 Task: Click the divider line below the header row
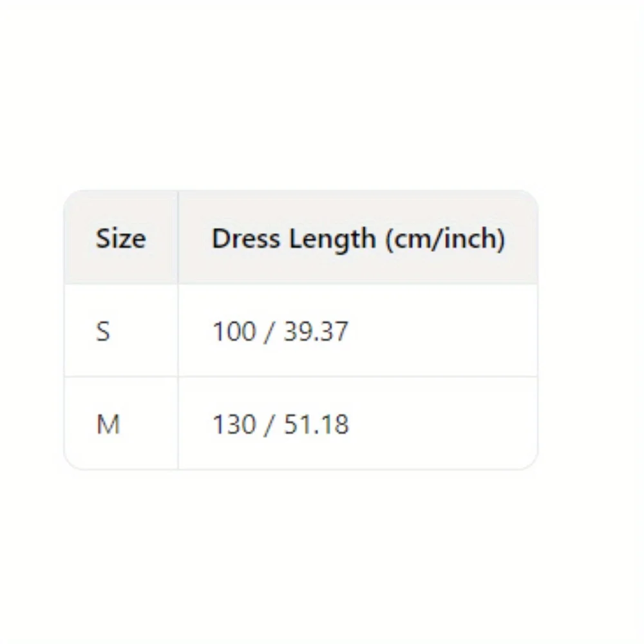[x=300, y=284]
